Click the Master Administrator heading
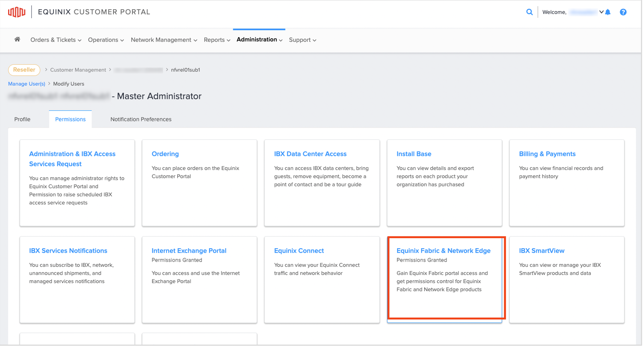644x348 pixels. [x=159, y=96]
